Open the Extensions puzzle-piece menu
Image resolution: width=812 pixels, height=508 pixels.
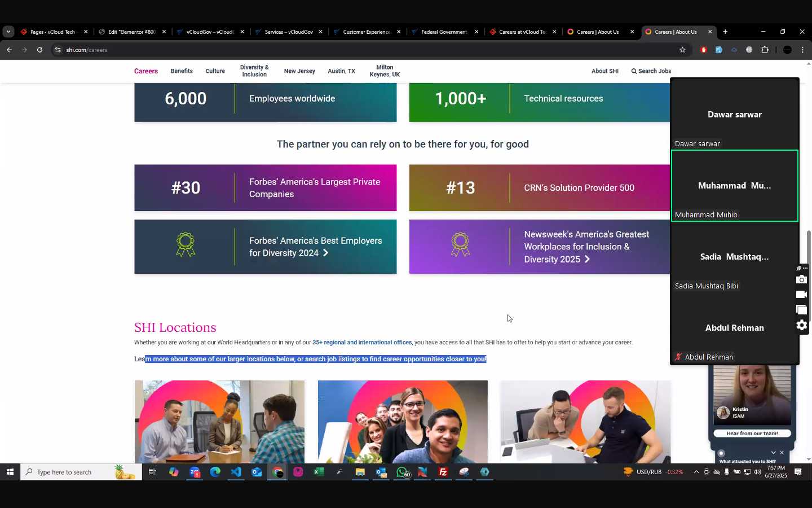(x=765, y=50)
